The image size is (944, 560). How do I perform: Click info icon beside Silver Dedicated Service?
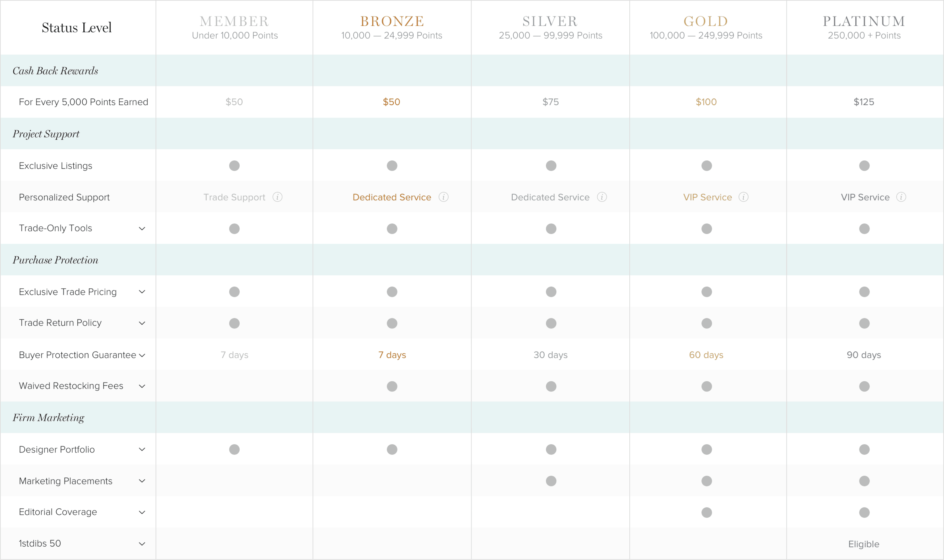tap(602, 197)
